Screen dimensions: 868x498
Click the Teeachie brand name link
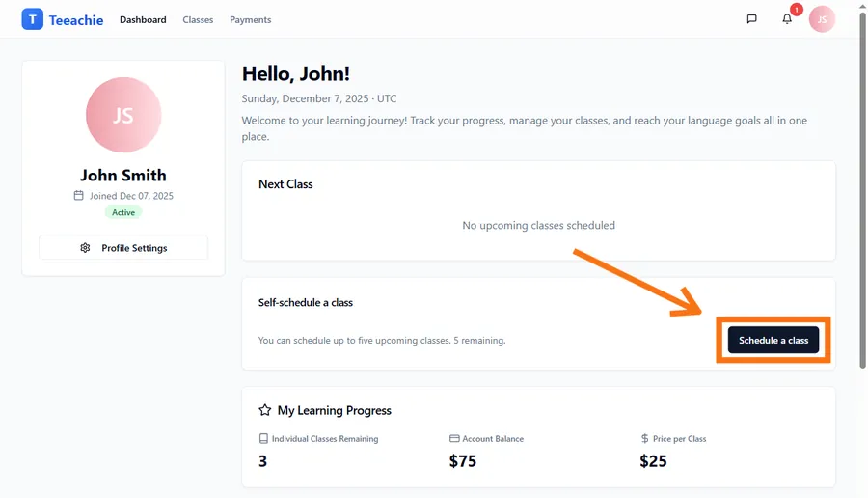click(76, 19)
